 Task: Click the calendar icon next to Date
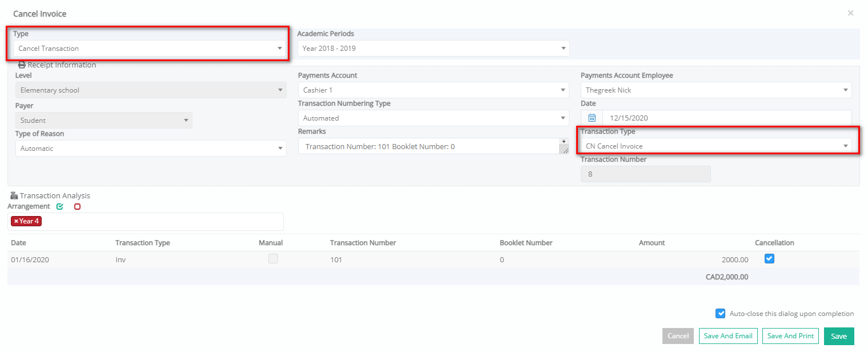[x=592, y=118]
